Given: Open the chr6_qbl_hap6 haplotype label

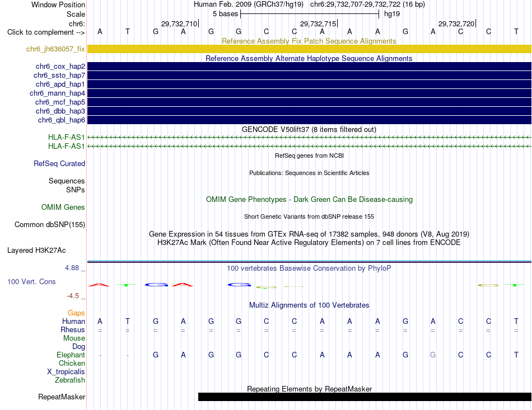Looking at the screenshot, I should pyautogui.click(x=62, y=120).
